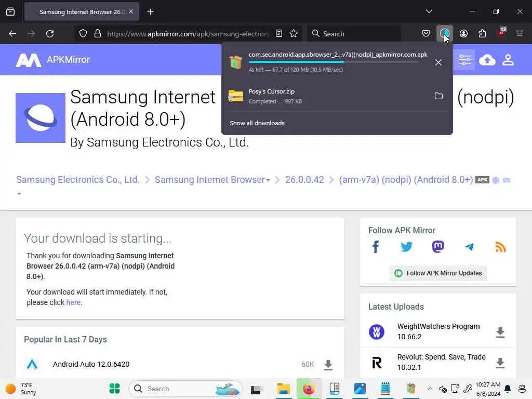This screenshot has height=399, width=532.
Task: Click the apkmirror URL address field
Action: pyautogui.click(x=188, y=34)
